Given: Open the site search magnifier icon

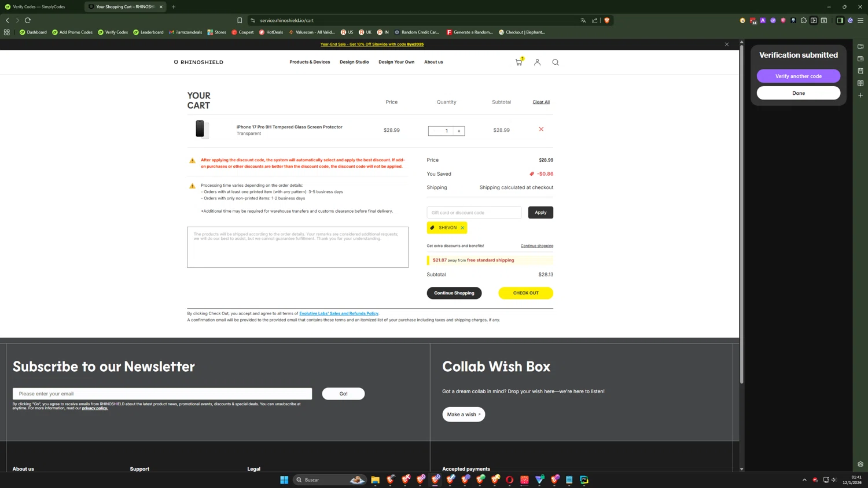Looking at the screenshot, I should click(556, 62).
